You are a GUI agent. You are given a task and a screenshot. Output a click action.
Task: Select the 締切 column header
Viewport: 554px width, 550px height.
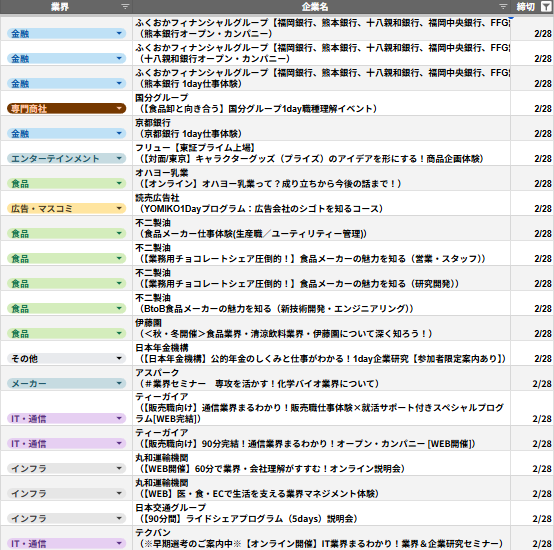(532, 7)
